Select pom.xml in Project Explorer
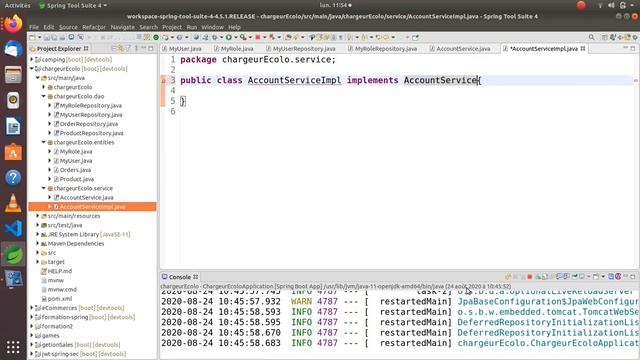The width and height of the screenshot is (640, 360). [x=60, y=299]
